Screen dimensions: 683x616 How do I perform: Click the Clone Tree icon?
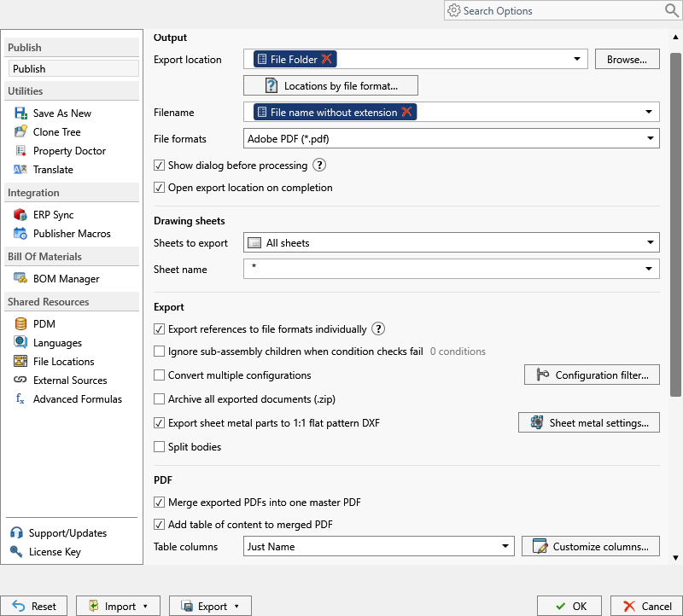[x=20, y=132]
